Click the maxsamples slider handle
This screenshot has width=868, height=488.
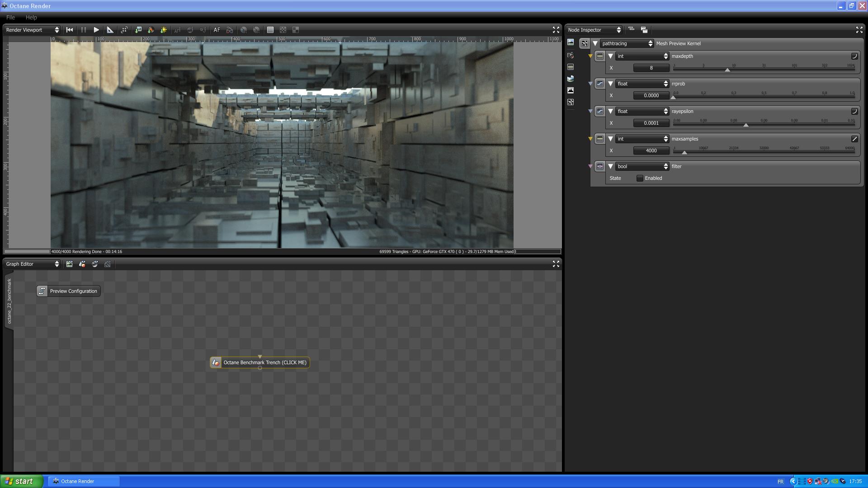pos(684,153)
